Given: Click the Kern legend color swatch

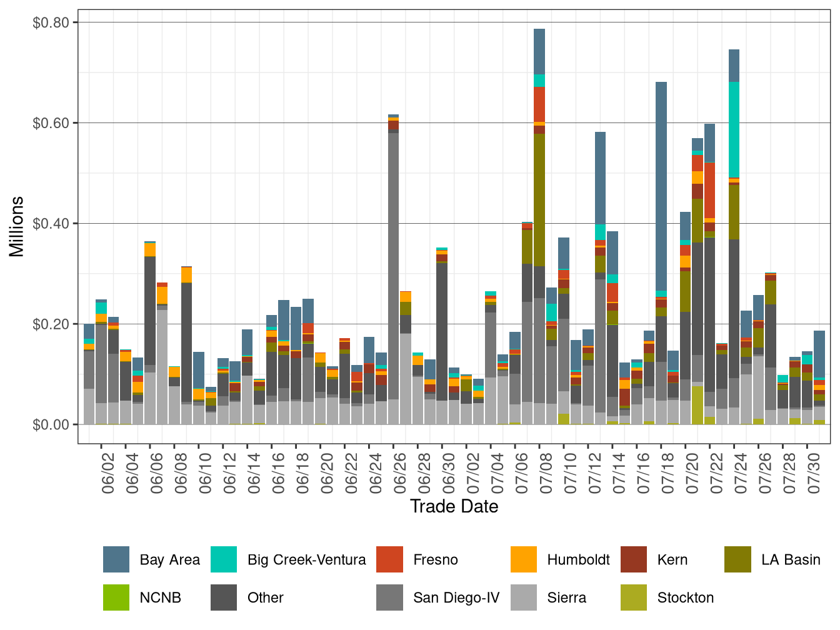Looking at the screenshot, I should click(634, 559).
